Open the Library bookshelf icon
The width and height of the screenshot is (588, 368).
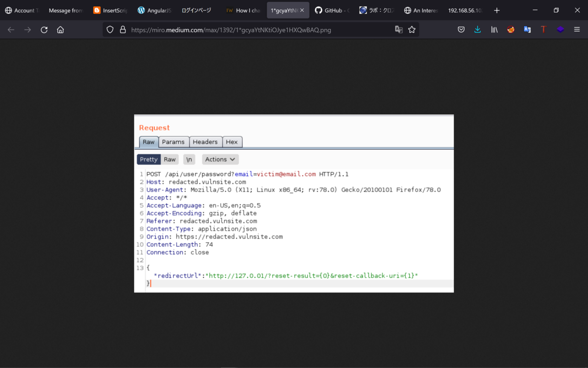pos(494,30)
